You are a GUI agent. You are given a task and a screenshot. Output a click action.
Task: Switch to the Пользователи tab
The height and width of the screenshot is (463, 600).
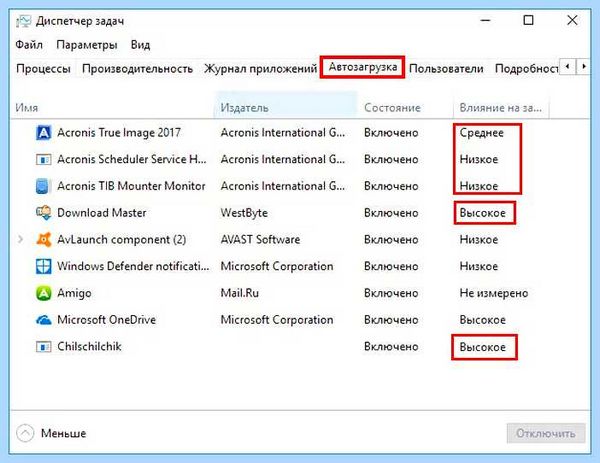pyautogui.click(x=446, y=68)
